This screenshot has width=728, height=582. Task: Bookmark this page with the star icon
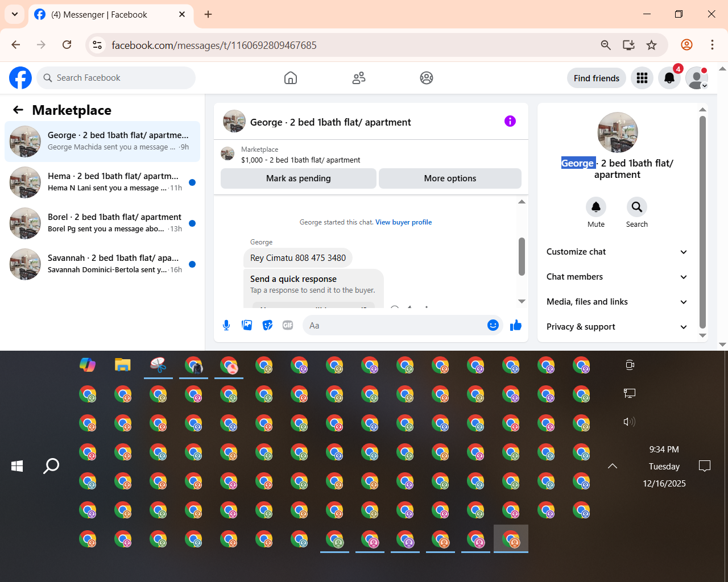652,45
